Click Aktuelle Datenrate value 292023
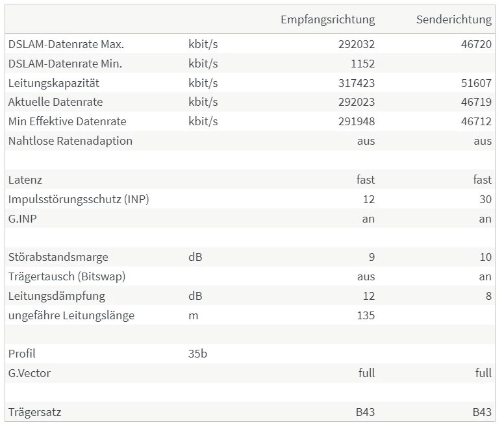 point(357,103)
